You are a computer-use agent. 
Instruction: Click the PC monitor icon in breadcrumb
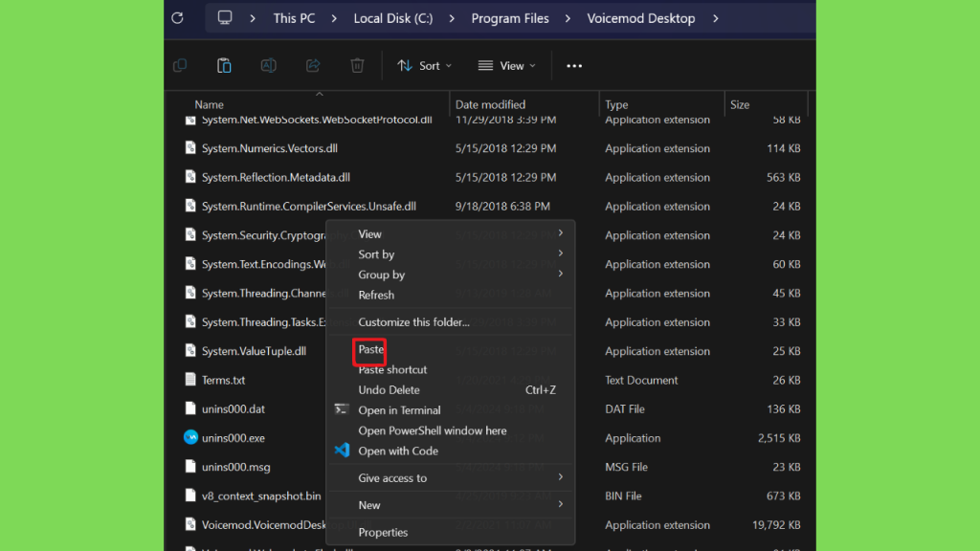[x=225, y=17]
